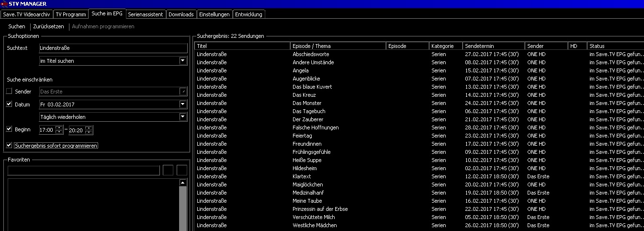Click the Favoriten list scrollbar up arrow
Screen dimensions: 644x231
click(182, 183)
